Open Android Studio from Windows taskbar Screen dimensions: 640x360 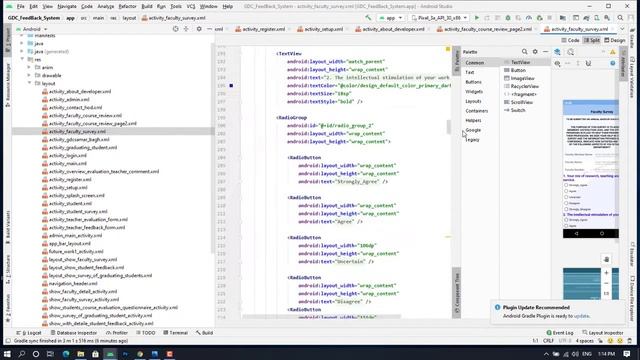tap(110, 354)
